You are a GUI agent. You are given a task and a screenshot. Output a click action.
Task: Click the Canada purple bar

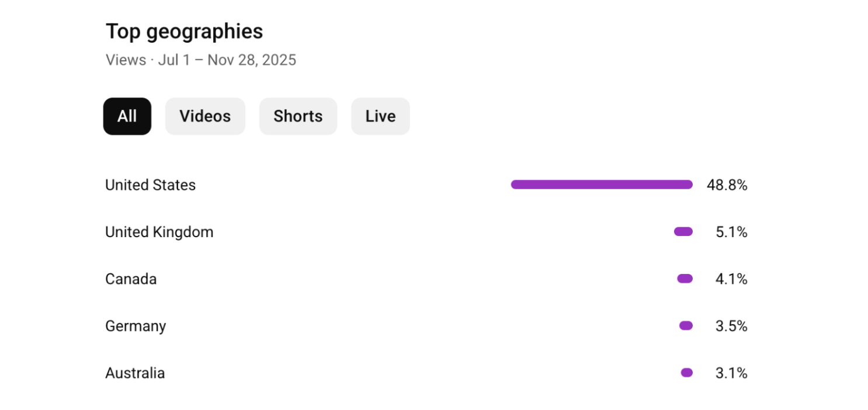pos(685,279)
